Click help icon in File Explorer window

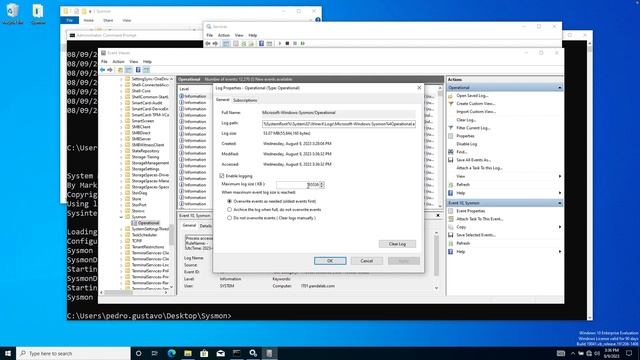tap(318, 20)
